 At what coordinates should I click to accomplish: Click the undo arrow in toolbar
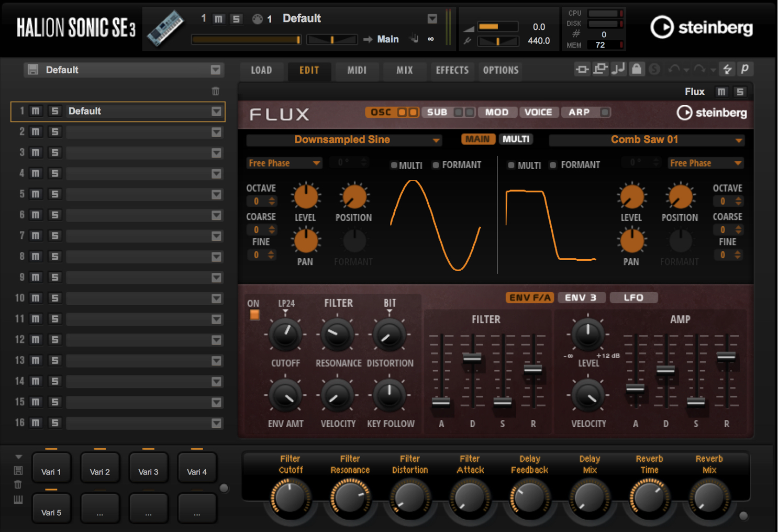coord(674,69)
